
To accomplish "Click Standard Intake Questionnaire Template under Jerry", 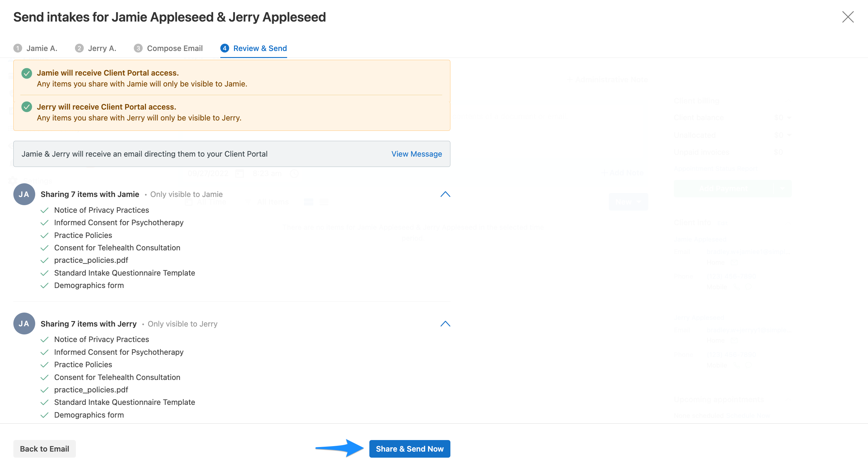I will pyautogui.click(x=124, y=402).
